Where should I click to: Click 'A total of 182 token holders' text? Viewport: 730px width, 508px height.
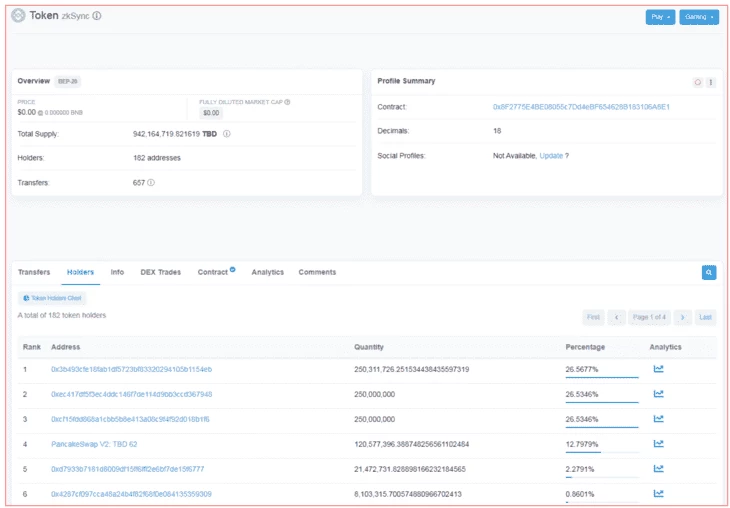coord(62,315)
